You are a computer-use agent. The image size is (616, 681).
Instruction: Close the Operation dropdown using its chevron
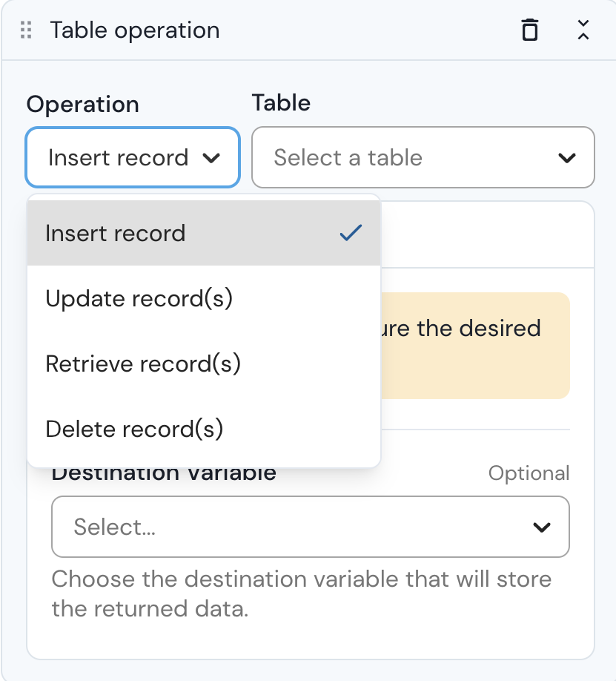coord(211,158)
